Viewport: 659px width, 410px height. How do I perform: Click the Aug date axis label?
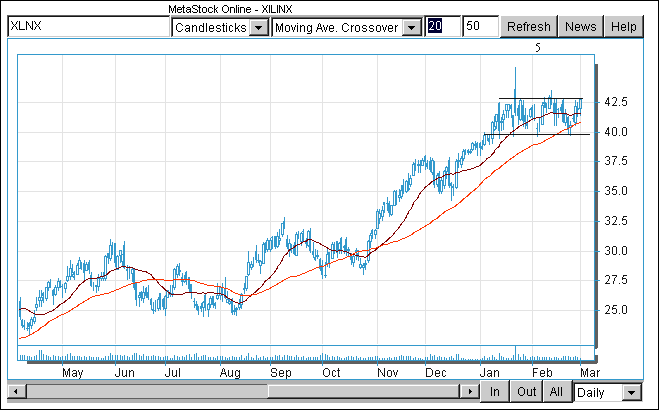pyautogui.click(x=230, y=373)
